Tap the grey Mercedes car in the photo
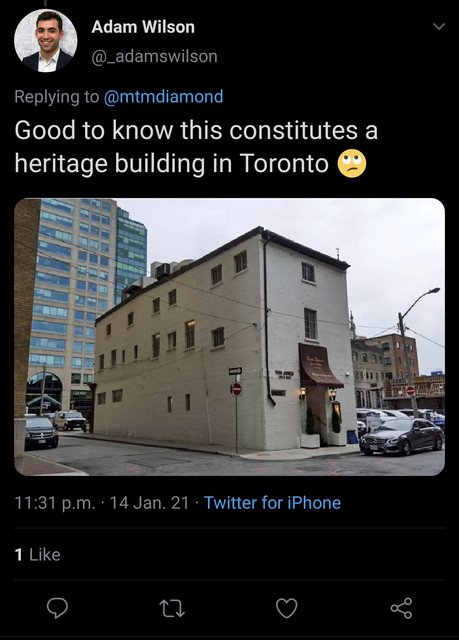This screenshot has height=640, width=459. (x=401, y=437)
